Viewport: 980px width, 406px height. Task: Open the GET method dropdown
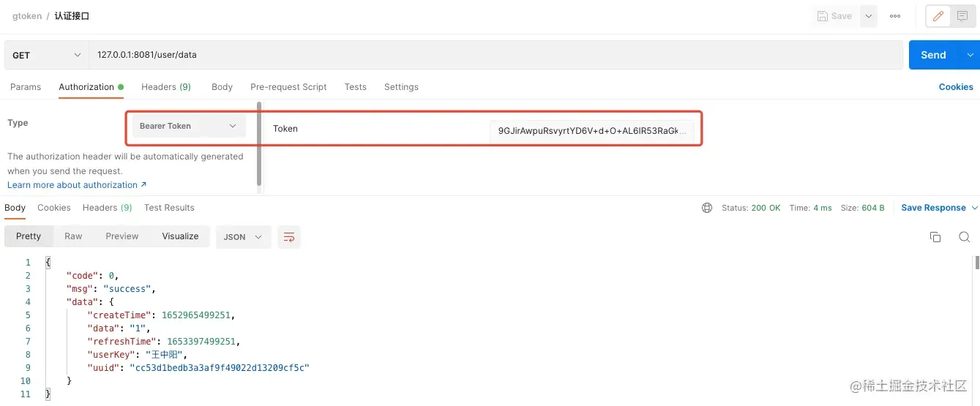pos(47,55)
